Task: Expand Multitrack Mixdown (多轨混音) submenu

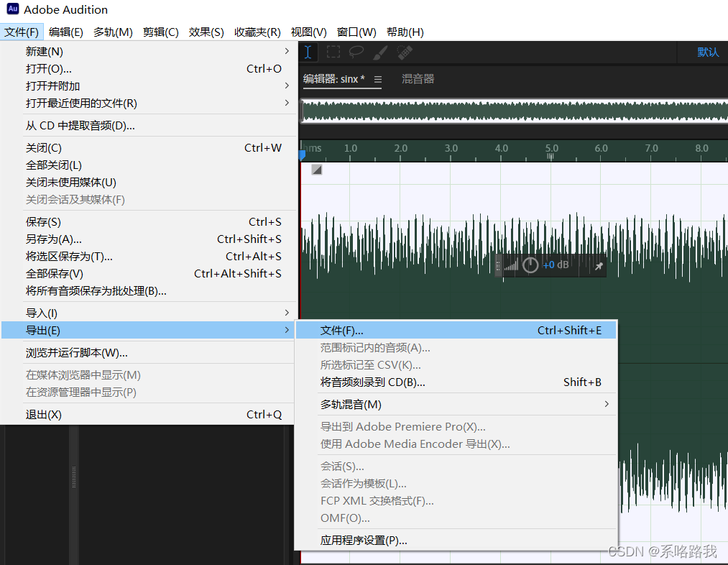Action: pos(456,405)
